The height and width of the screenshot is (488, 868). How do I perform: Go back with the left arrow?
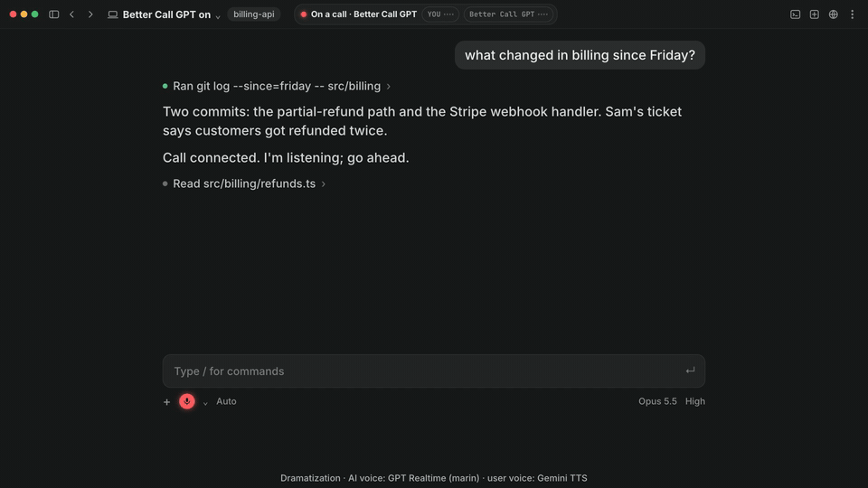coord(72,14)
